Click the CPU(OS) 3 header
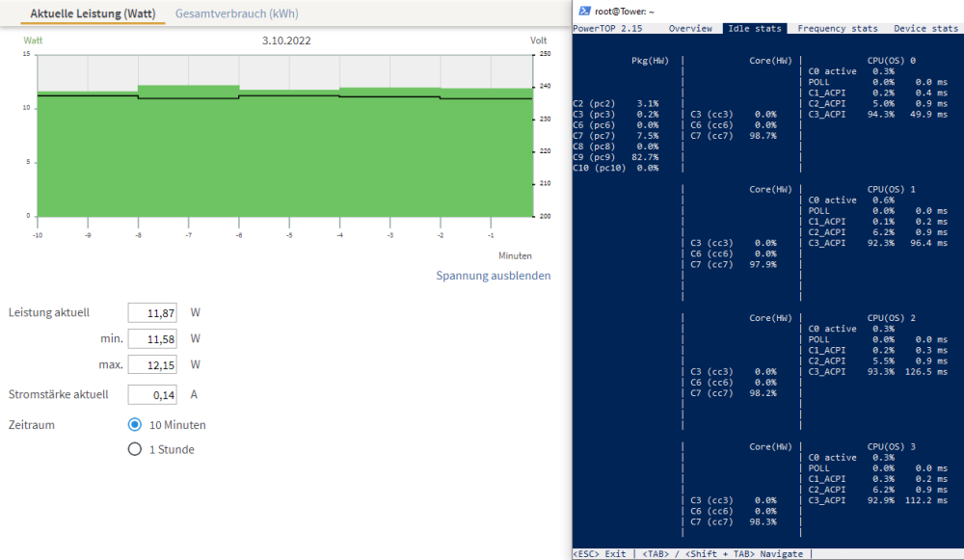964x560 pixels. pos(892,447)
